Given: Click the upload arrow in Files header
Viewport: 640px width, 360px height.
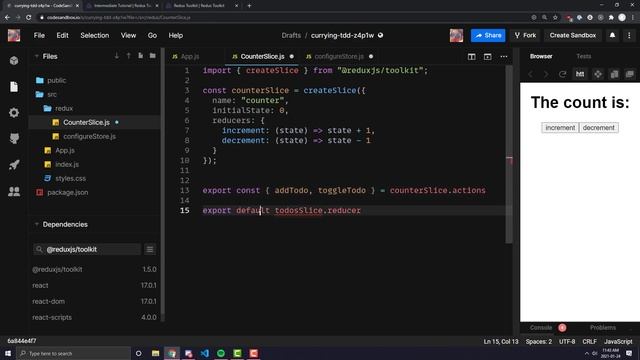Looking at the screenshot, I should coord(129,56).
